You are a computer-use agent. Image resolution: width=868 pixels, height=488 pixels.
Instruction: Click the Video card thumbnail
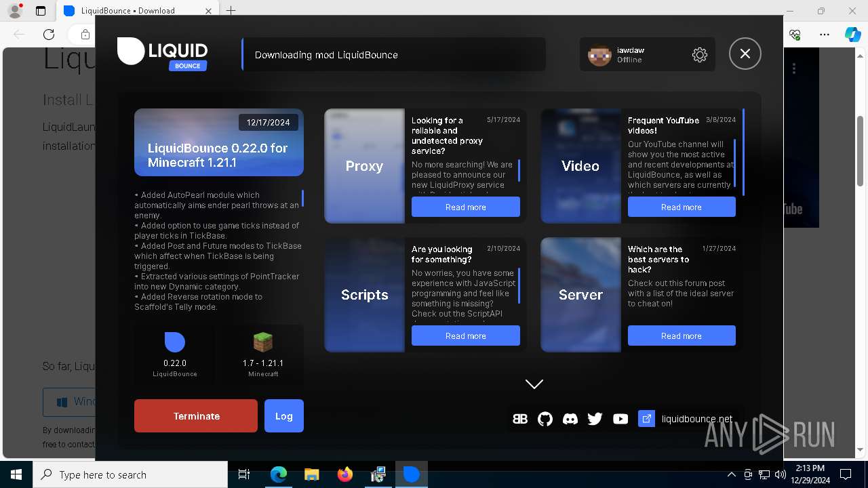tap(580, 166)
